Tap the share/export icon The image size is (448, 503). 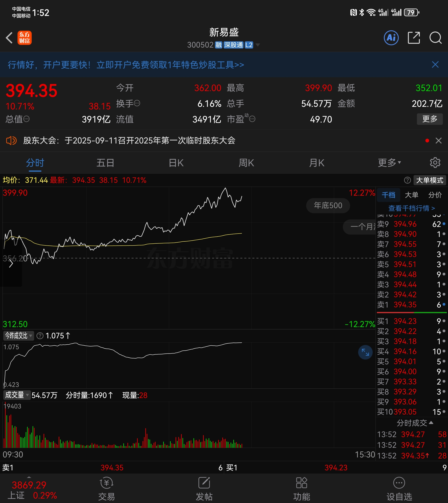(x=414, y=38)
